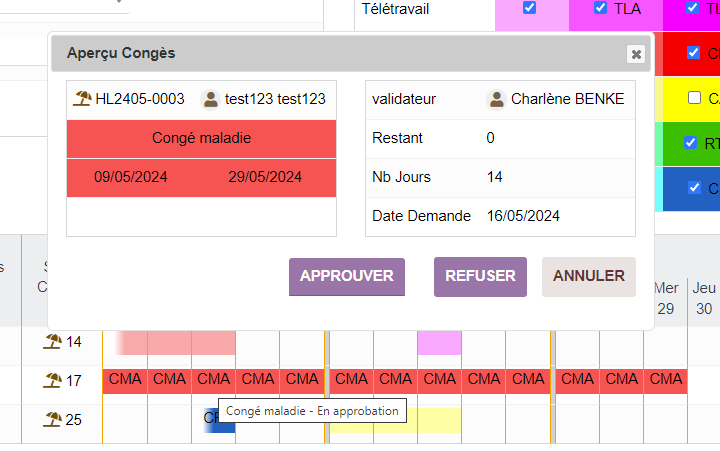Click the beach umbrella icon beside 17
Viewport: 720px width, 451px height.
[53, 380]
